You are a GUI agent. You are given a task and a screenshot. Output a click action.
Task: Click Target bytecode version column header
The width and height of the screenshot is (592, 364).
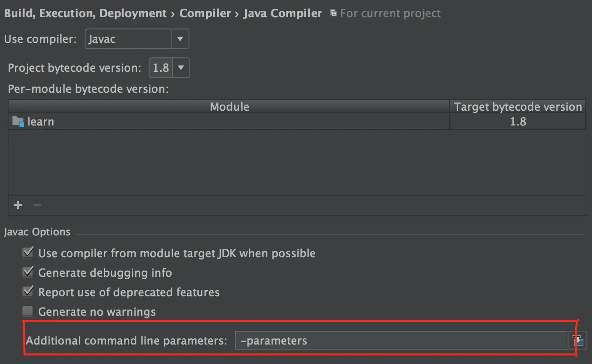pos(518,107)
